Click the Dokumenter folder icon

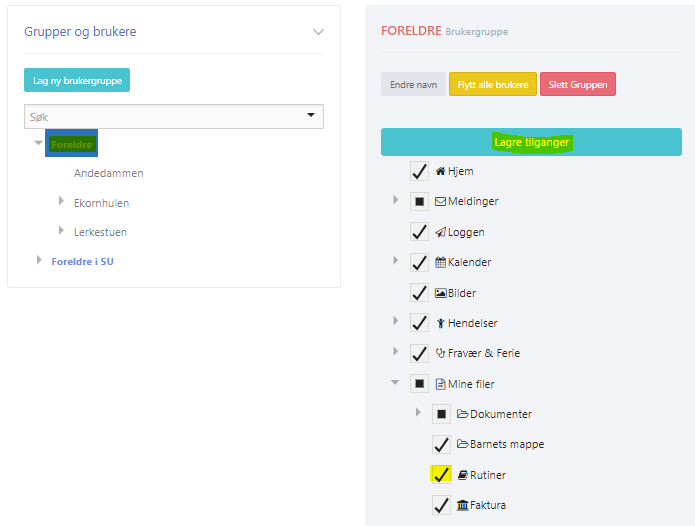pos(462,414)
